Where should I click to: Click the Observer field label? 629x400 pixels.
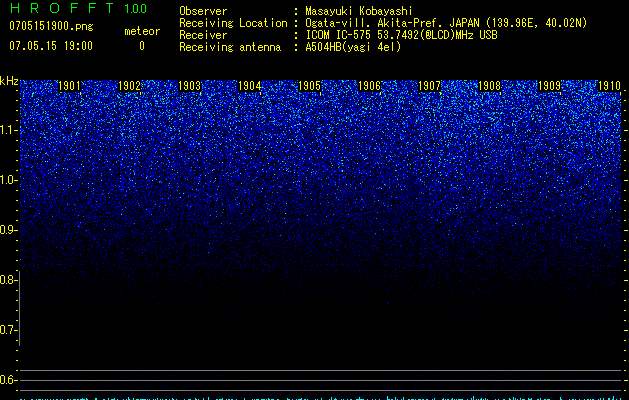tap(203, 11)
